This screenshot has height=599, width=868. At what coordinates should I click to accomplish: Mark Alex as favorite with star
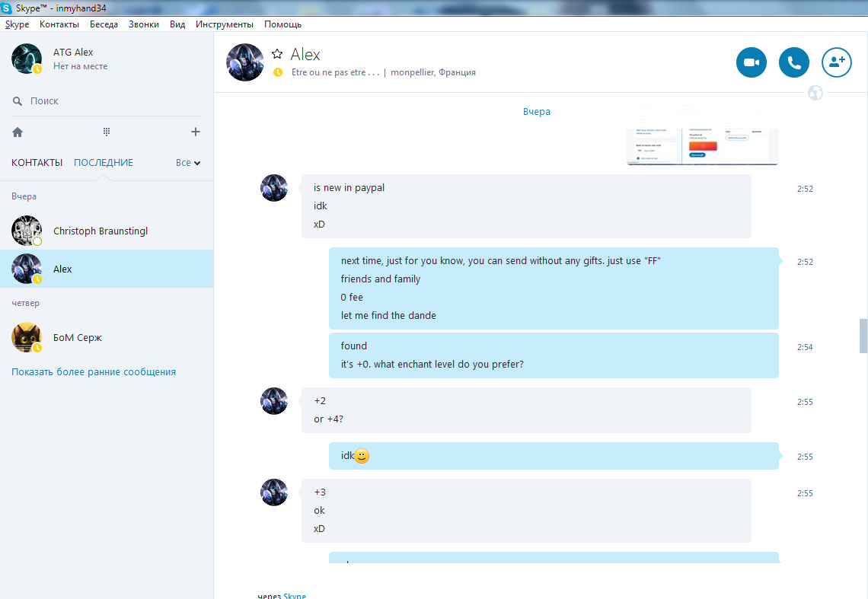tap(277, 54)
